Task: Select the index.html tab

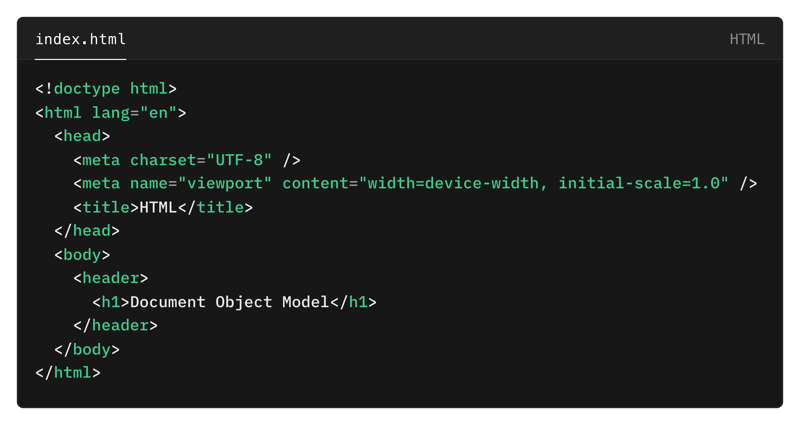Action: point(81,39)
